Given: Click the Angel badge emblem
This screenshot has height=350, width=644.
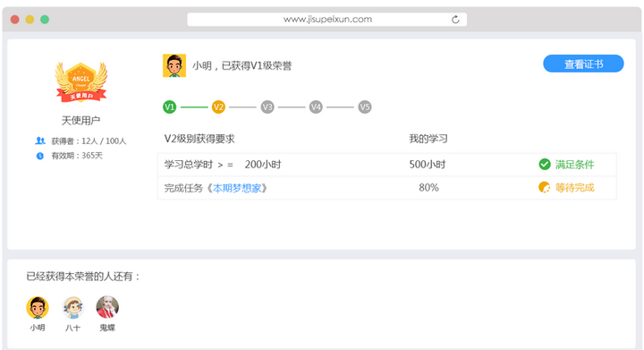Looking at the screenshot, I should pyautogui.click(x=81, y=81).
